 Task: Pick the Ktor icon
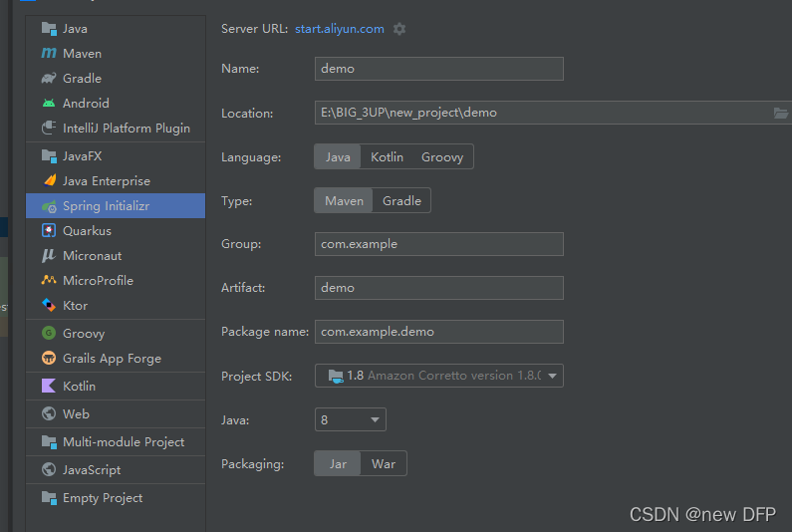pos(49,305)
